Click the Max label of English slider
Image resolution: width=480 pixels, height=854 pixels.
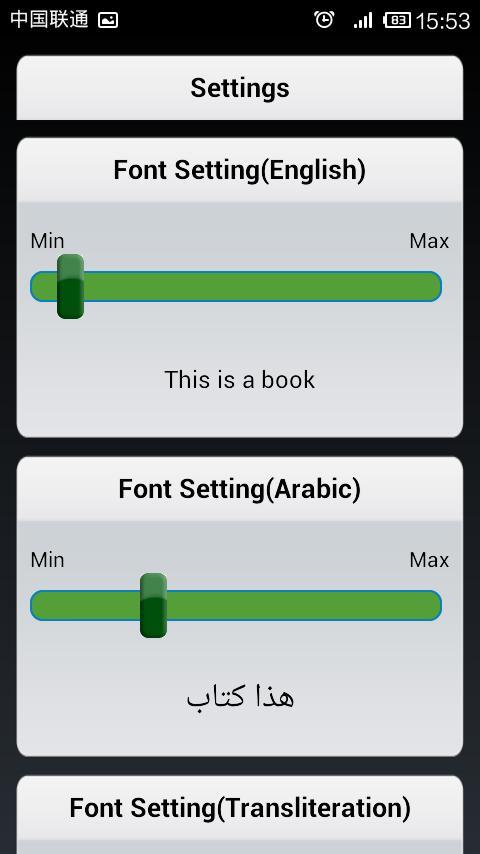[x=429, y=241]
